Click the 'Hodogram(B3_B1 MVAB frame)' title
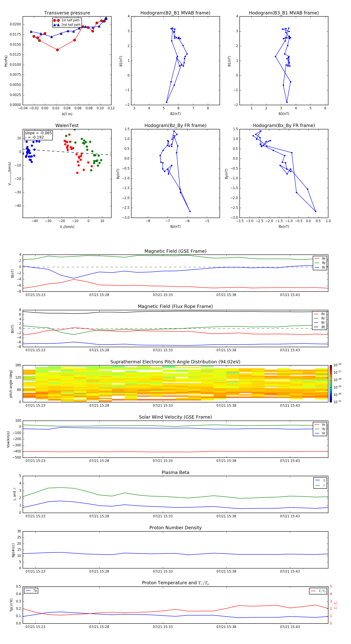Image resolution: width=351 pixels, height=644 pixels. pyautogui.click(x=284, y=13)
